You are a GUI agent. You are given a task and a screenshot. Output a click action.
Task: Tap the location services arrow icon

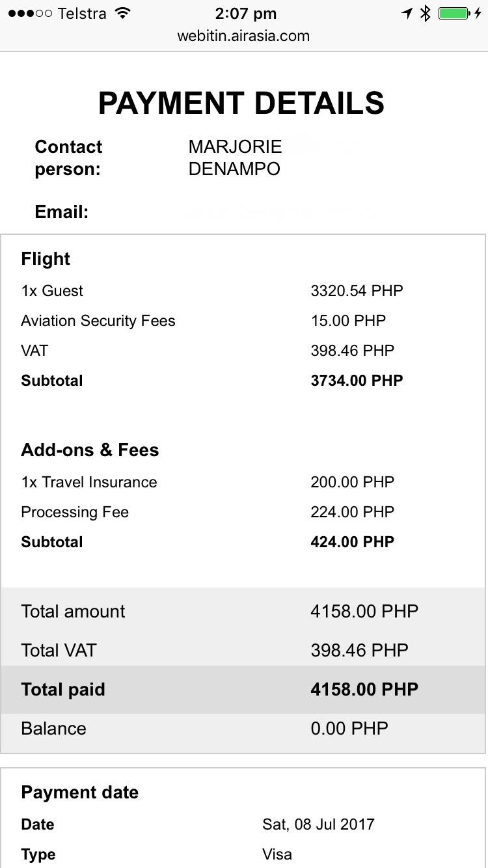click(407, 13)
